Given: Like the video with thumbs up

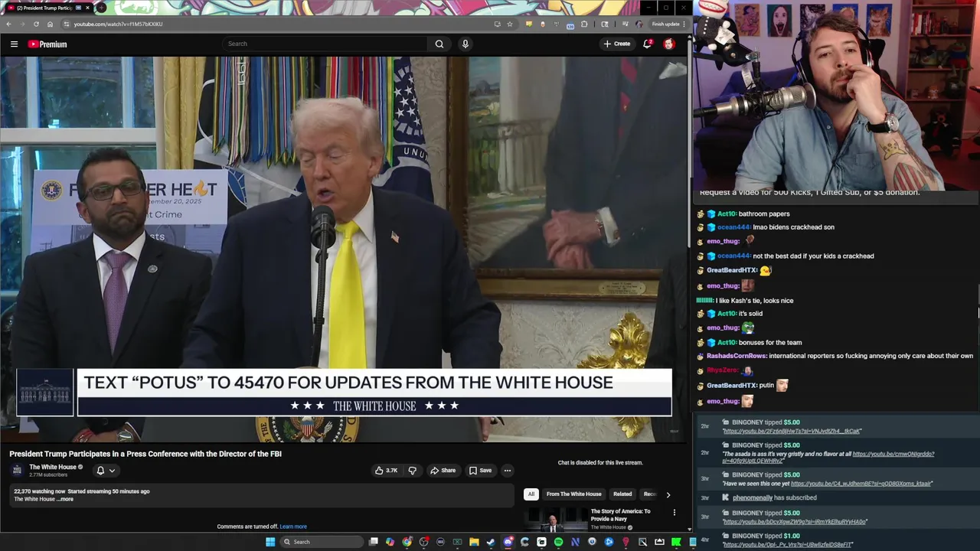Looking at the screenshot, I should (x=386, y=471).
